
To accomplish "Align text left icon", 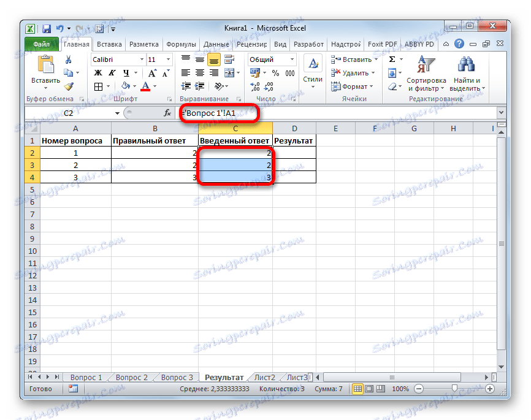I will [x=186, y=73].
